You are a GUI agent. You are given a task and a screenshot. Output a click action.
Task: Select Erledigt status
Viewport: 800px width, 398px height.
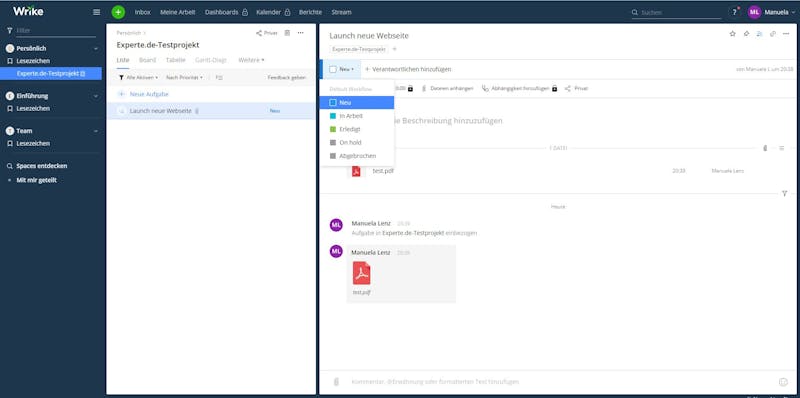tap(357, 129)
